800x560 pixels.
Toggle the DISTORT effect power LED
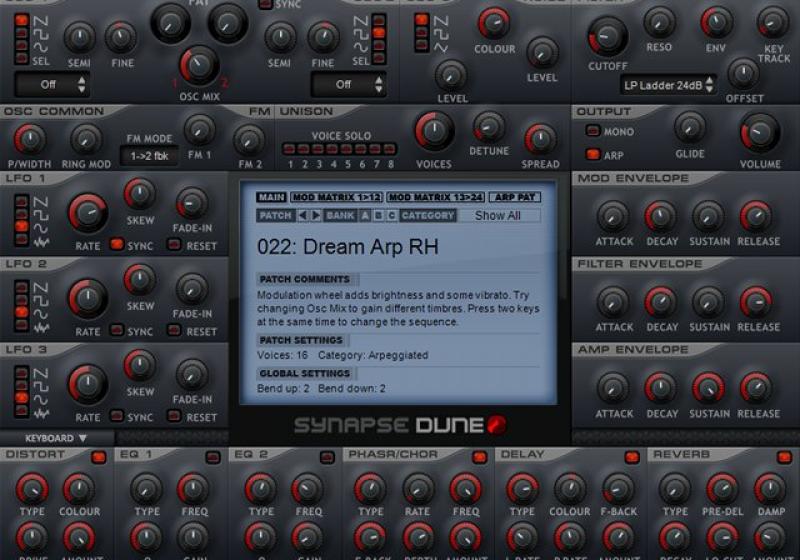[98, 457]
